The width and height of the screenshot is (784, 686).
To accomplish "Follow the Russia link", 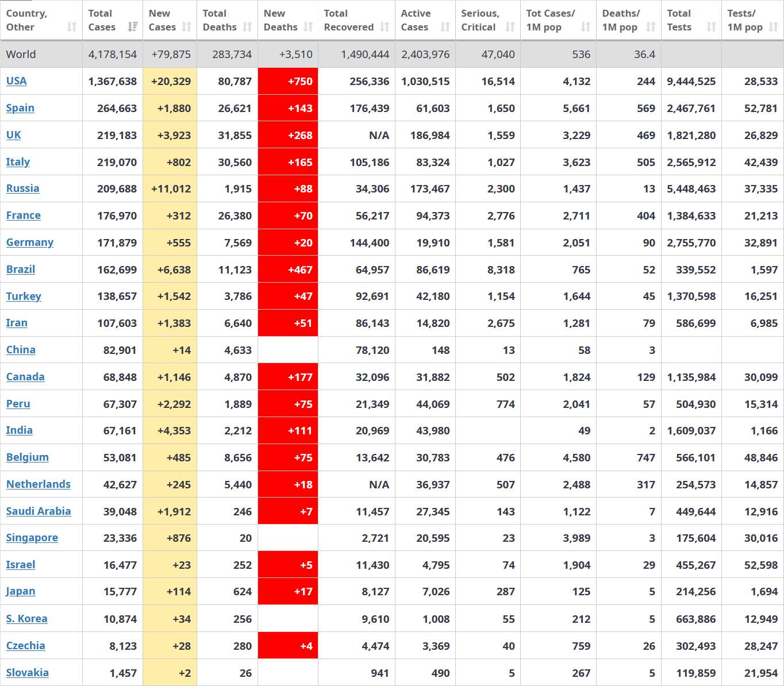I will click(x=23, y=188).
